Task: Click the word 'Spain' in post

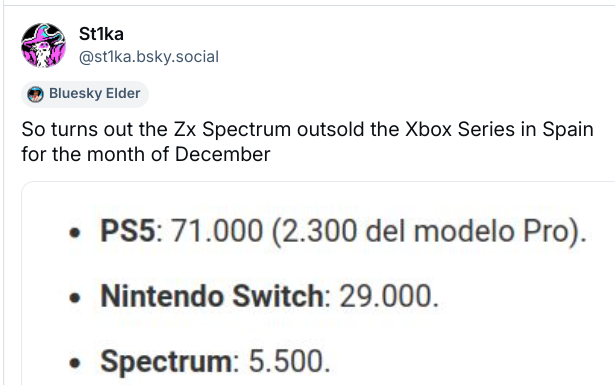Action: coord(568,130)
